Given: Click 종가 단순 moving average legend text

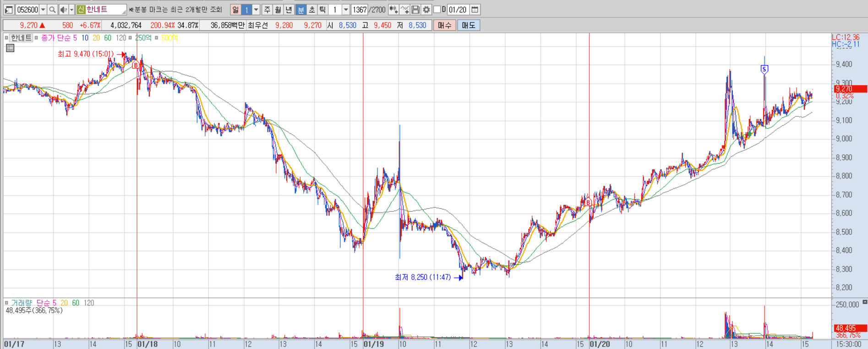Looking at the screenshot, I should [56, 38].
